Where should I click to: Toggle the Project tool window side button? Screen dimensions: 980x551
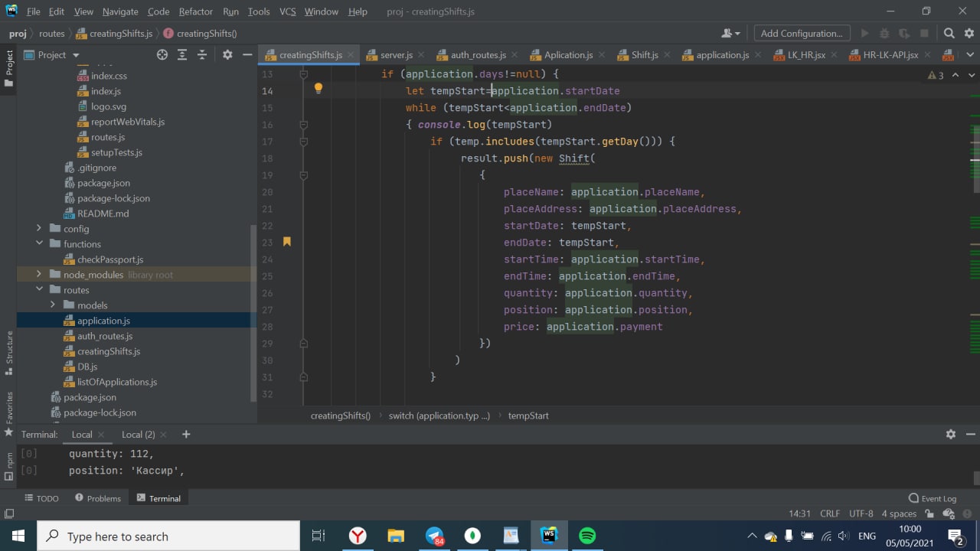tap(8, 68)
